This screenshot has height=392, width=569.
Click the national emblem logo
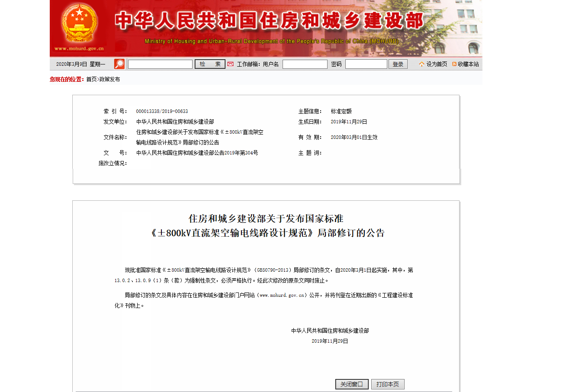(79, 23)
